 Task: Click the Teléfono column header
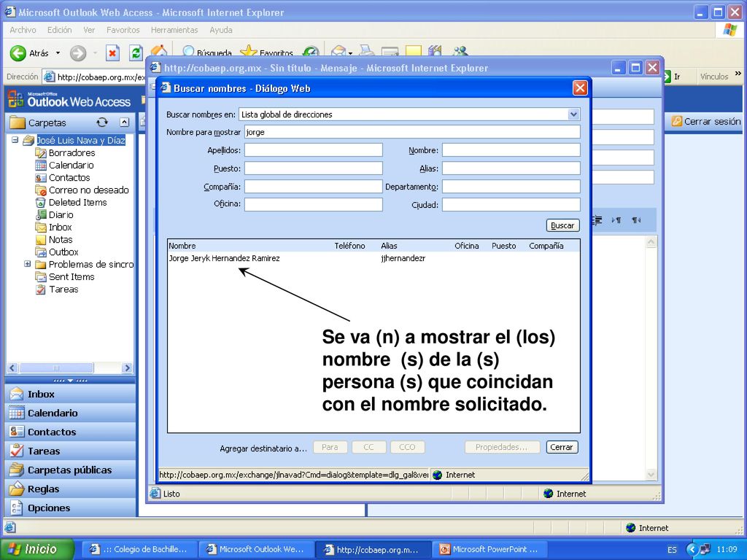coord(349,246)
